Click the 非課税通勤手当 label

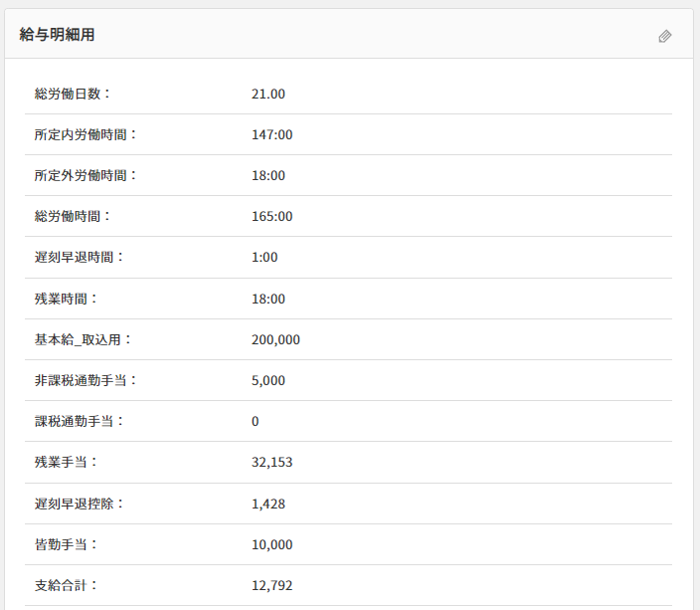(x=86, y=380)
